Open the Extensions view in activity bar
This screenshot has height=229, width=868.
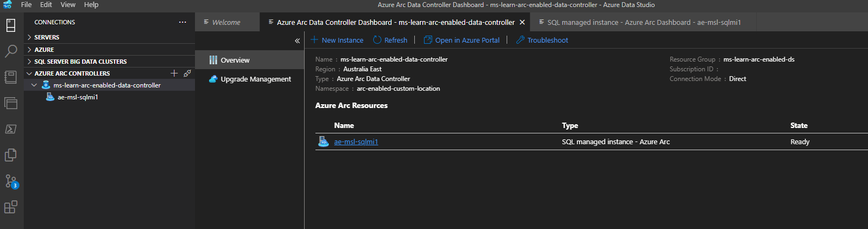tap(11, 207)
